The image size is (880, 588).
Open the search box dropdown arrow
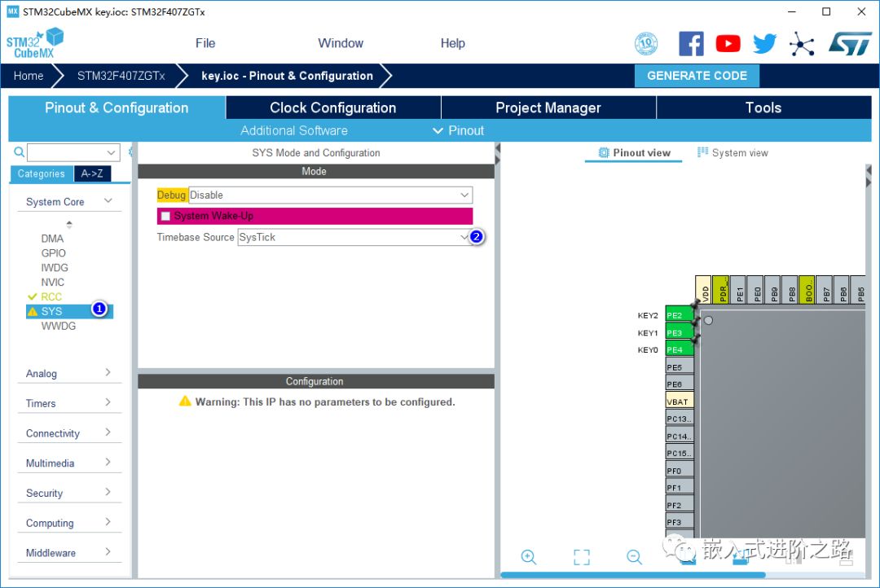click(111, 152)
